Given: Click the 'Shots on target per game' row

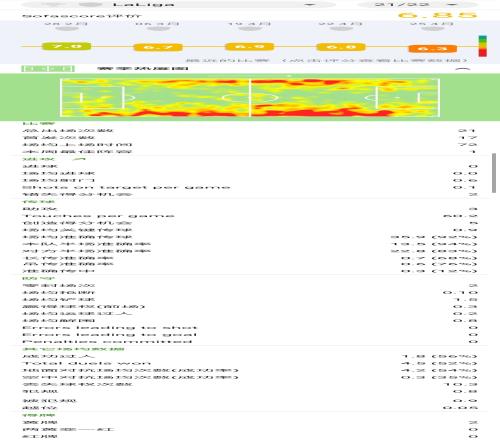Looking at the screenshot, I should (x=250, y=187).
